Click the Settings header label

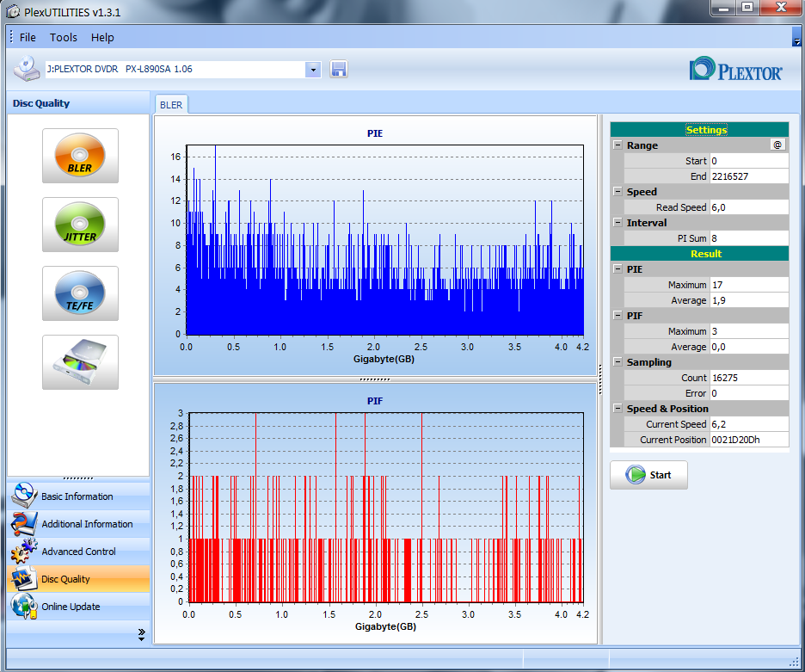point(706,129)
